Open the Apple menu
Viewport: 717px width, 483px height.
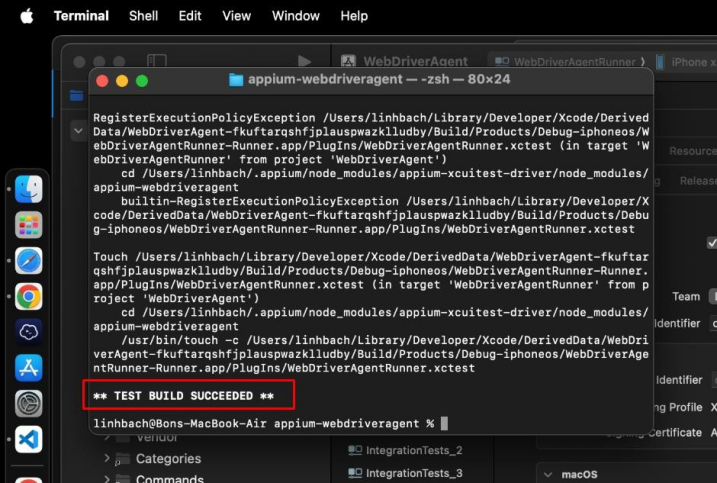click(27, 16)
